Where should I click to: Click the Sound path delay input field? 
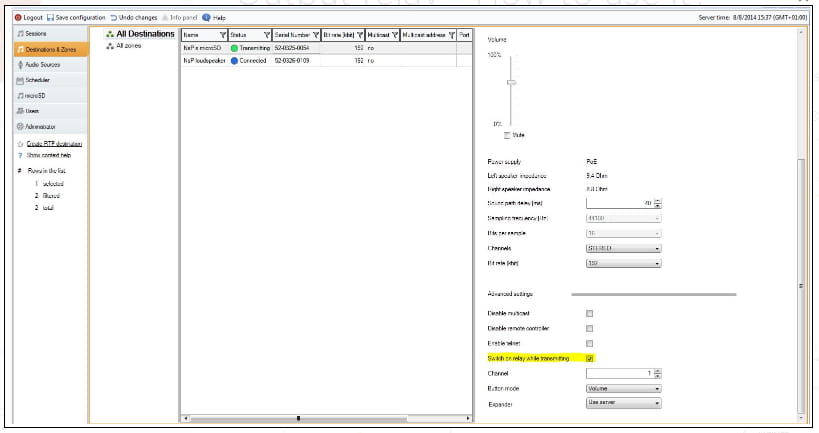tap(619, 203)
